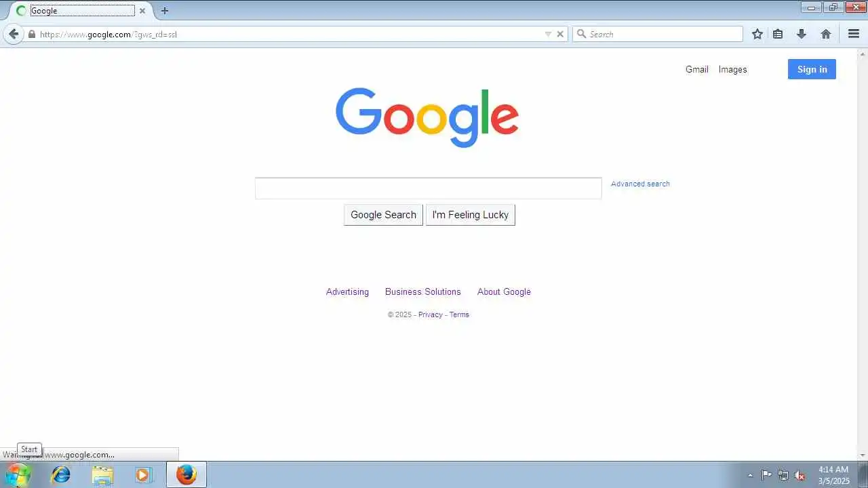Open the Action Center flag icon
Viewport: 868px width, 488px height.
pyautogui.click(x=766, y=475)
